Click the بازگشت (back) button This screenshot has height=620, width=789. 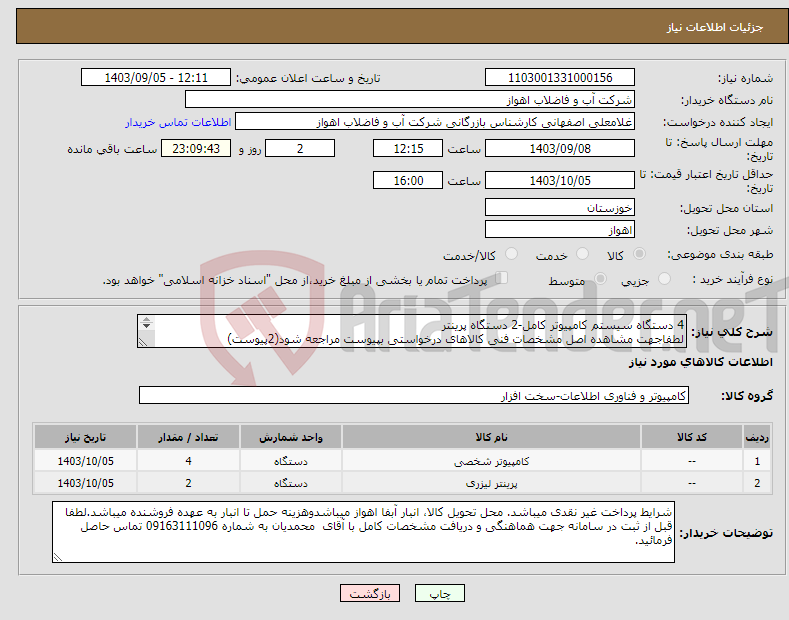(370, 593)
